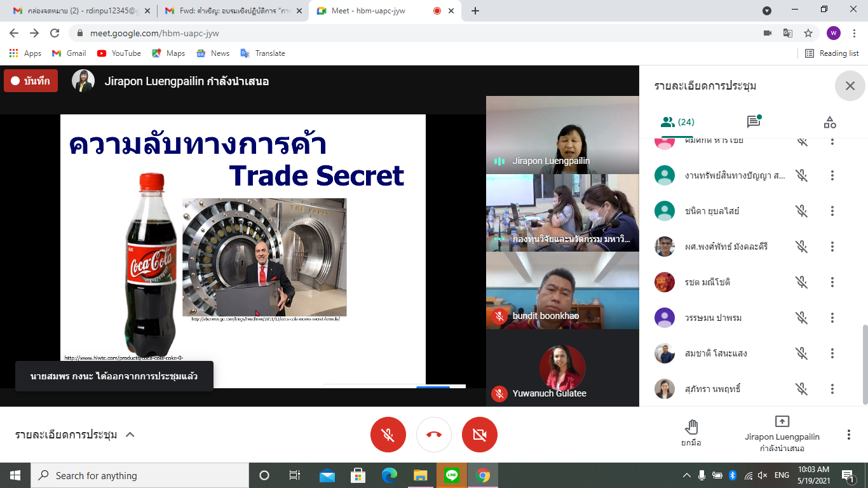Screen dimensions: 868x488
Task: Click the Windows Search for anything box
Action: coord(140,475)
